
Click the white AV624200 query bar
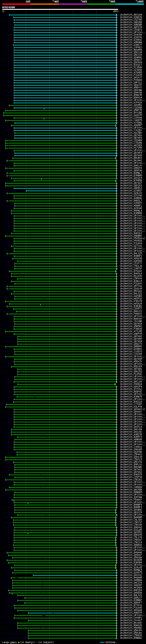click(60, 10)
